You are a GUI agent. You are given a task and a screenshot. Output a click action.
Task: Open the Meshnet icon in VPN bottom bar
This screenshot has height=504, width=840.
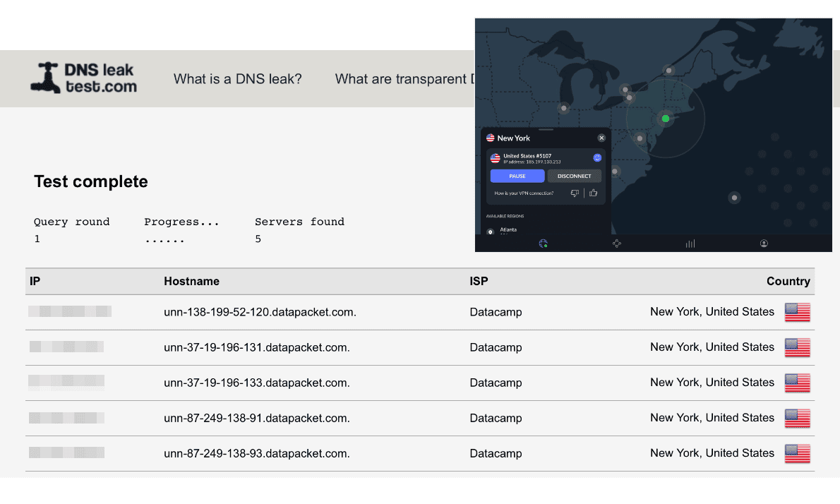pos(617,243)
